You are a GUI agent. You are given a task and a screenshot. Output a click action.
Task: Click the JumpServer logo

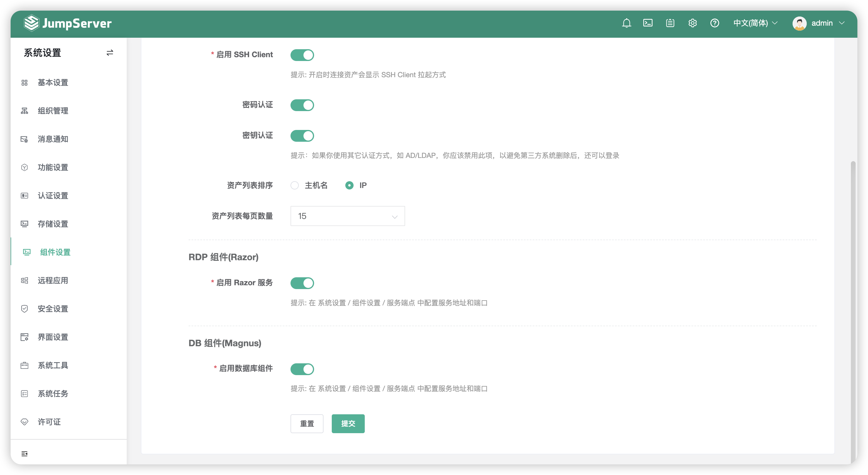tap(67, 23)
